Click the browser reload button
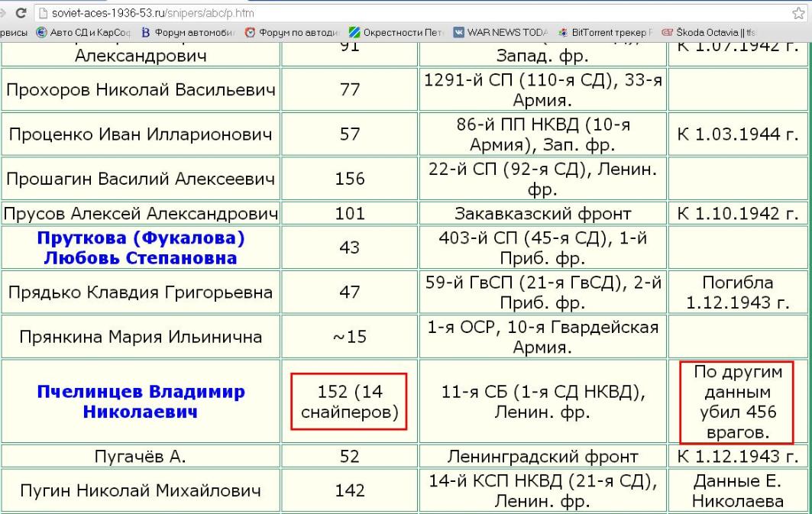Screen dimensions: 812x514 coord(20,14)
